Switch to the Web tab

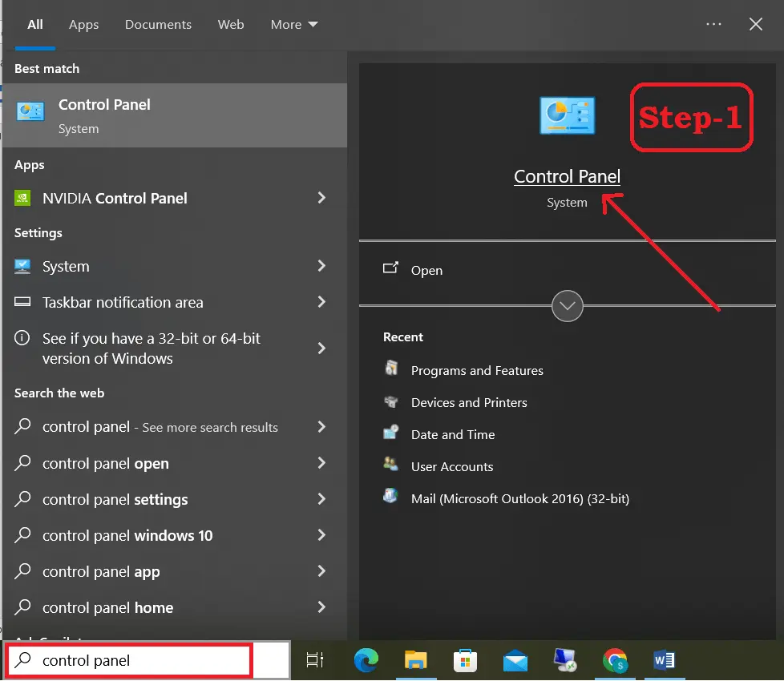231,25
